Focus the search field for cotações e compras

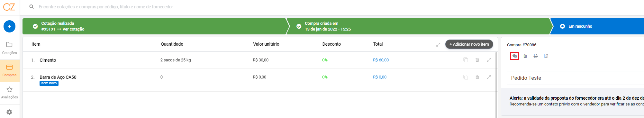tap(106, 7)
